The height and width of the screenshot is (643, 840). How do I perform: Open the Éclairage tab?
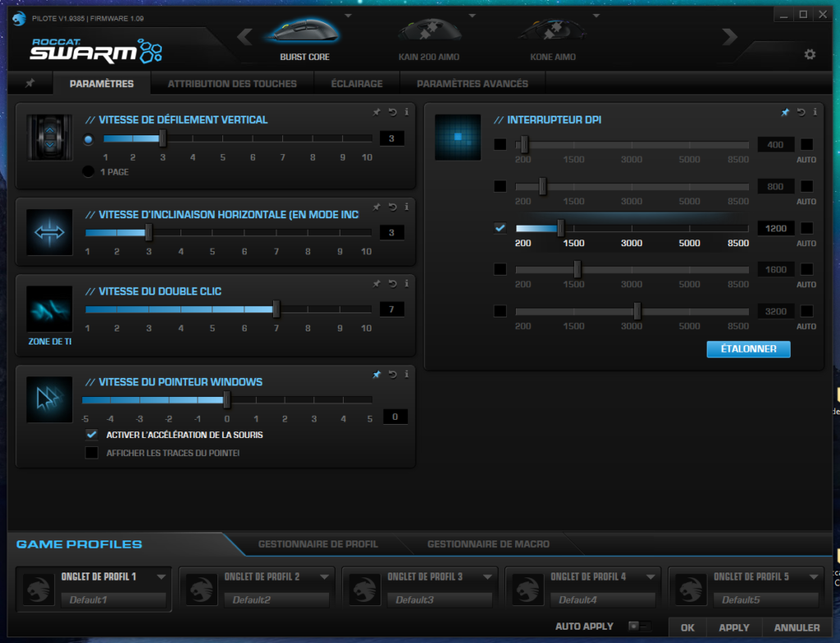[357, 84]
